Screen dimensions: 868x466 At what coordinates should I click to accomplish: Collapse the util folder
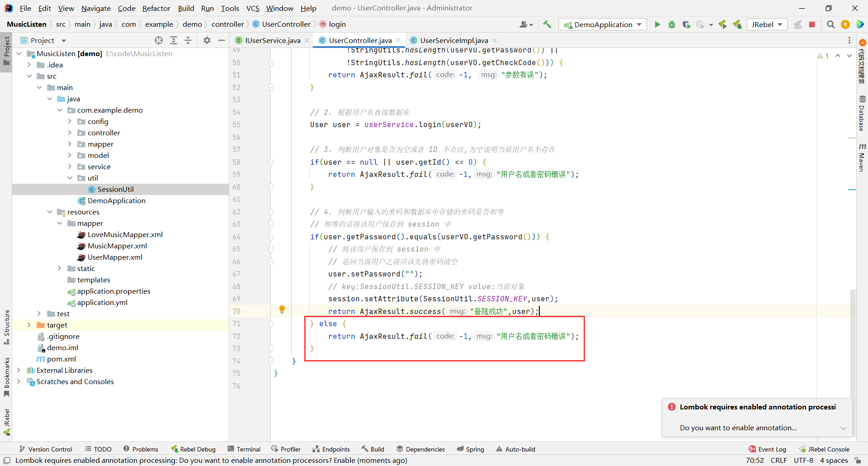[x=70, y=178]
